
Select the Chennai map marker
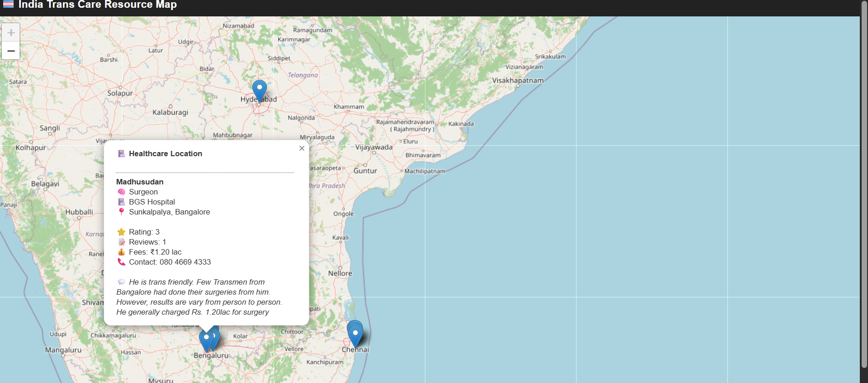point(355,337)
